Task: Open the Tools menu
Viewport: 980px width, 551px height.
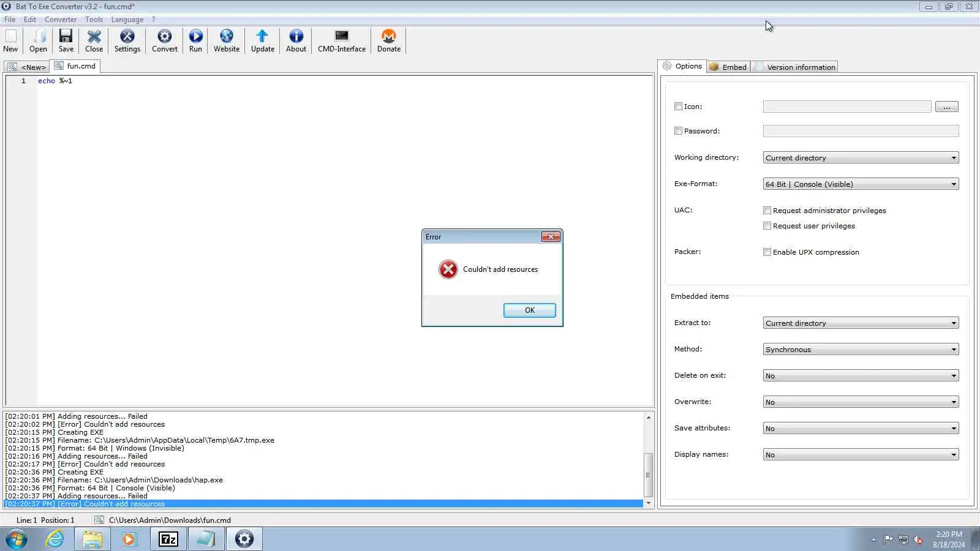Action: click(94, 20)
